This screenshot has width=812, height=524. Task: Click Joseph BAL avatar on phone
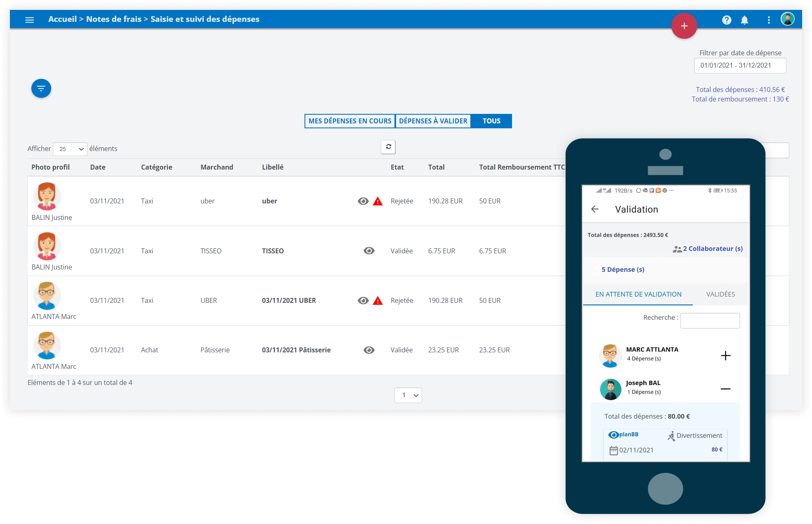(610, 389)
